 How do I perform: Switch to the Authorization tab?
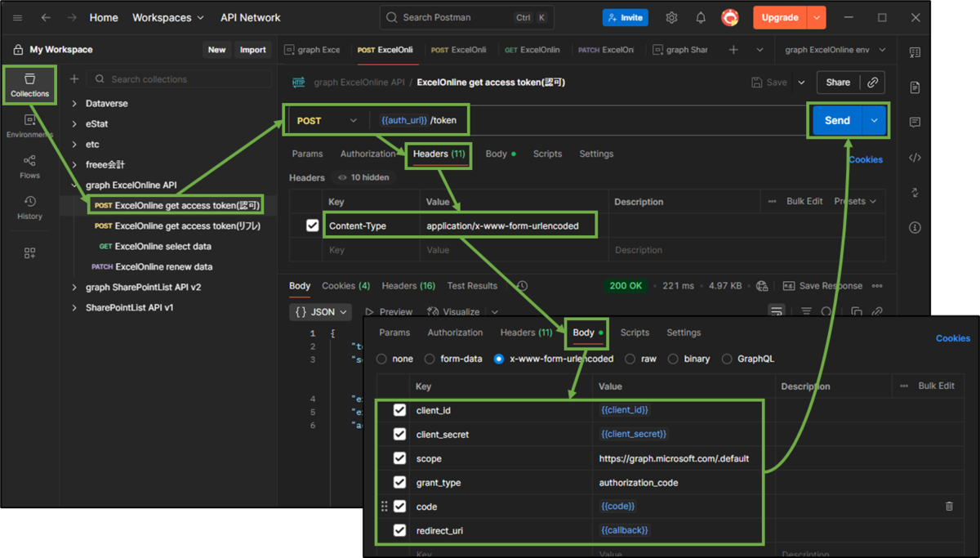[x=367, y=154]
